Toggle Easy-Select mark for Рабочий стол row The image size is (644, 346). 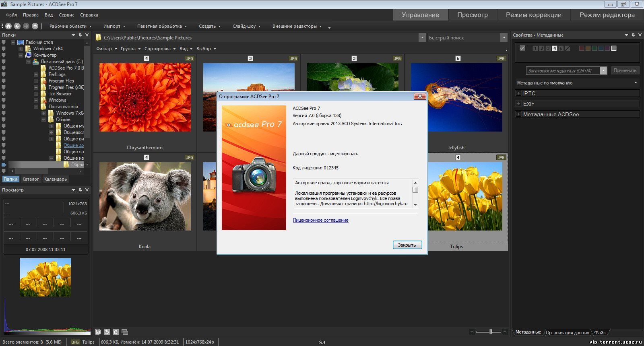(x=4, y=42)
